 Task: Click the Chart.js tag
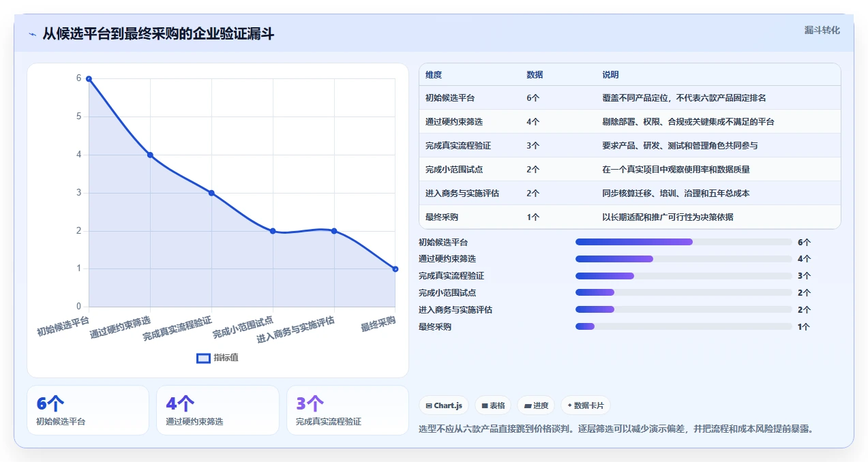pos(443,405)
